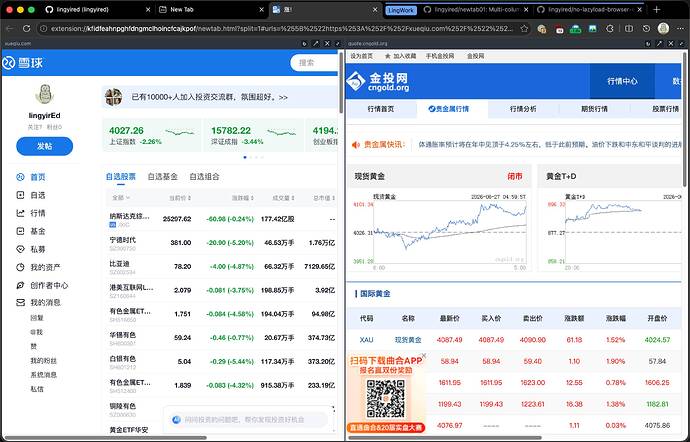
Task: Click the avatar in the 投资交流群 banner
Action: [x=114, y=97]
